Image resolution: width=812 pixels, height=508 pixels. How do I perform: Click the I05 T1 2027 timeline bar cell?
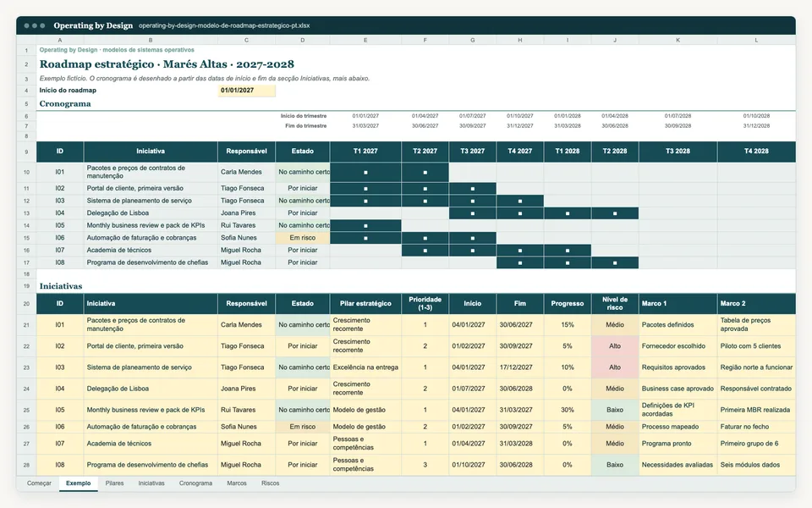coord(365,225)
